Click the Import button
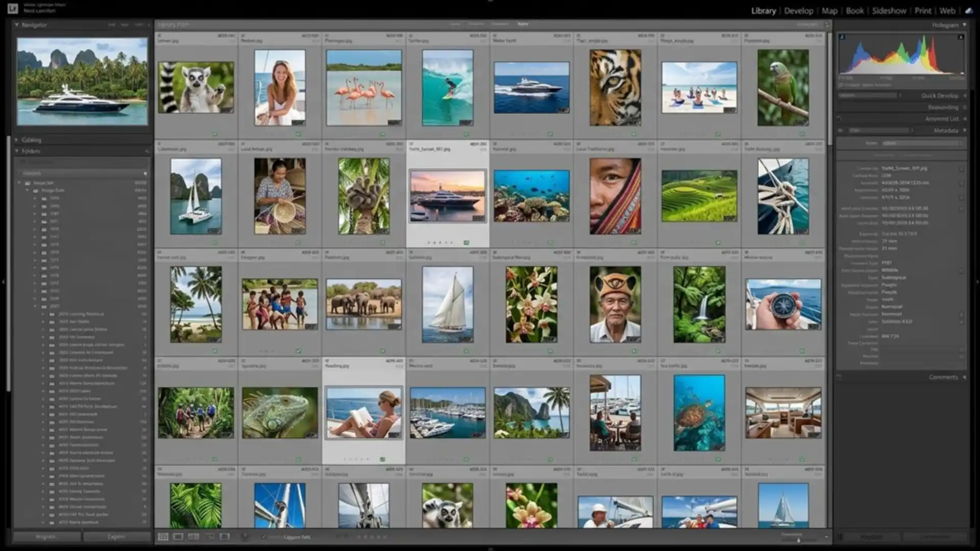The width and height of the screenshot is (980, 551). tap(46, 537)
